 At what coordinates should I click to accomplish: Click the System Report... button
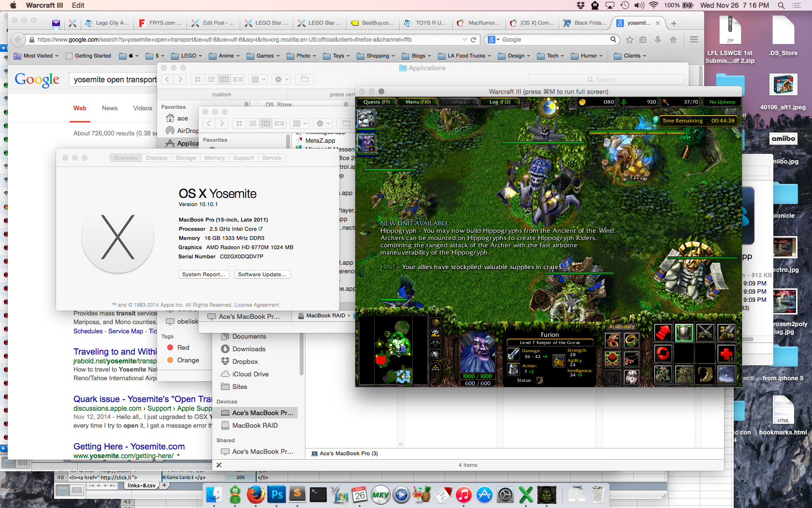click(x=203, y=274)
